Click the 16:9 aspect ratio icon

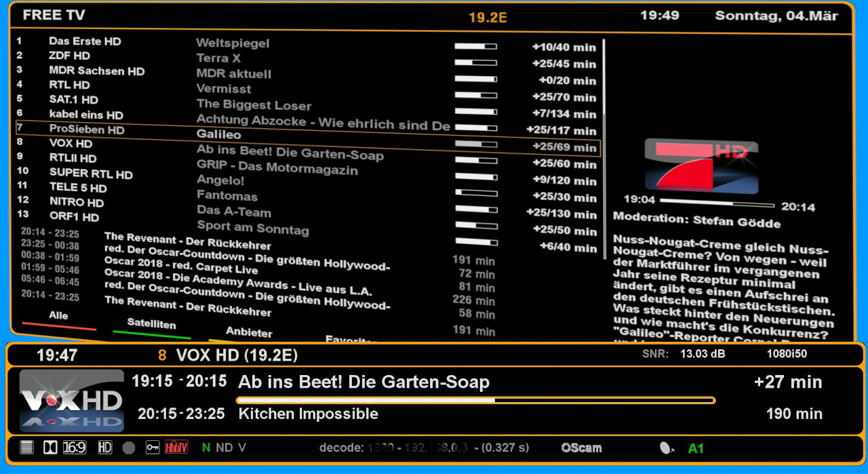click(x=75, y=448)
